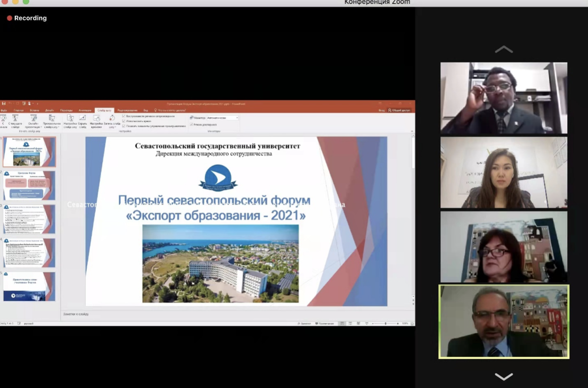Select video tile of woman wearing glasses
The height and width of the screenshot is (388, 588).
click(x=504, y=247)
